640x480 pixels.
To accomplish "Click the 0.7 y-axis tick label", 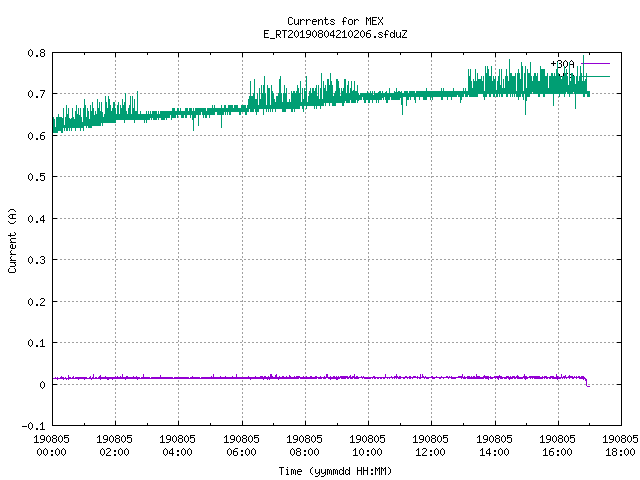I will click(37, 94).
